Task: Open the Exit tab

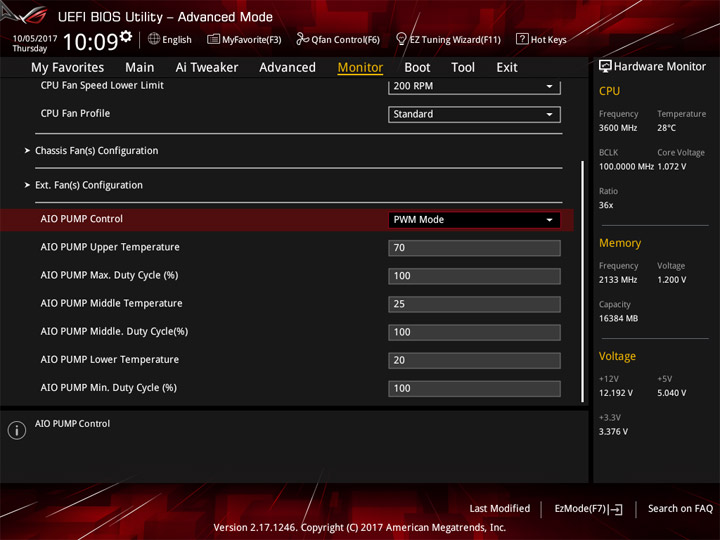Action: (507, 68)
